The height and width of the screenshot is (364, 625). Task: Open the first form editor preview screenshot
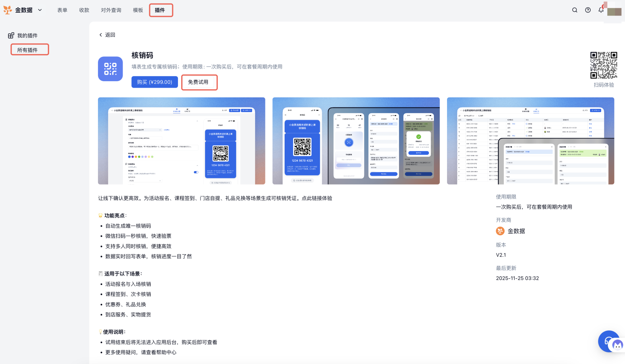tap(182, 141)
